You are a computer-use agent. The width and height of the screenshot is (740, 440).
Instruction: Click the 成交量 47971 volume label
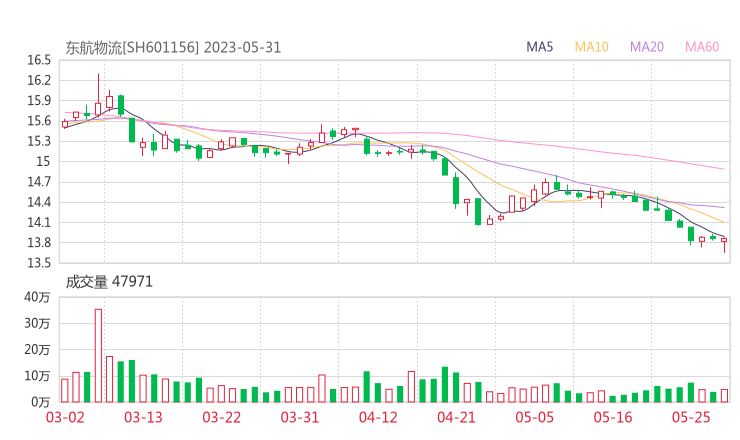109,282
